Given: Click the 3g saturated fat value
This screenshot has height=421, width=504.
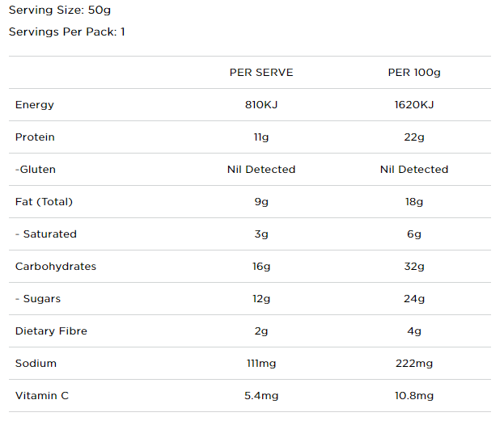Looking at the screenshot, I should coord(261,234).
